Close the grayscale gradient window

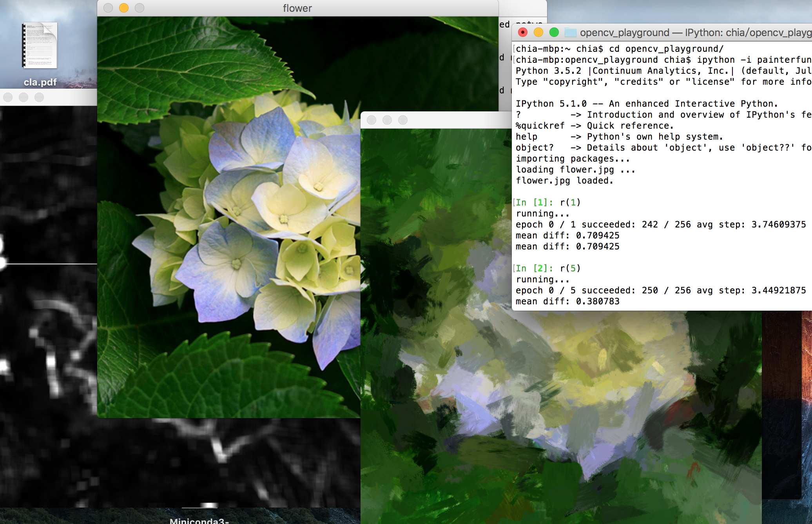(8, 97)
